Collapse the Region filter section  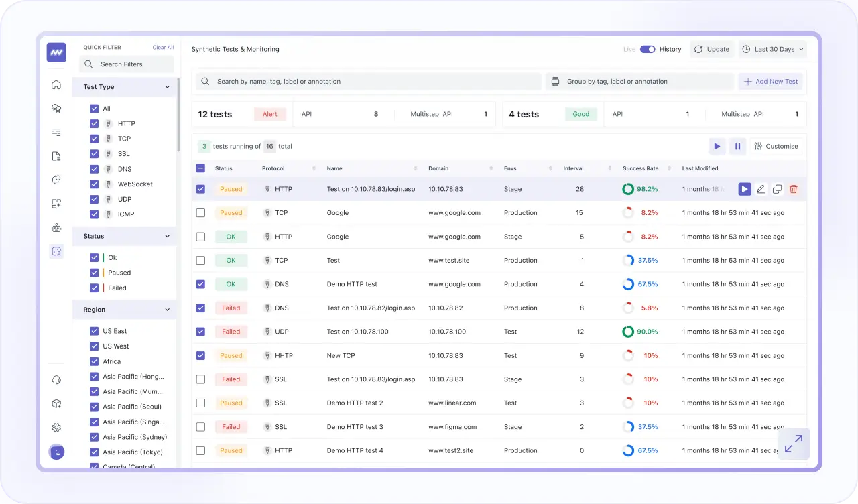pos(168,309)
